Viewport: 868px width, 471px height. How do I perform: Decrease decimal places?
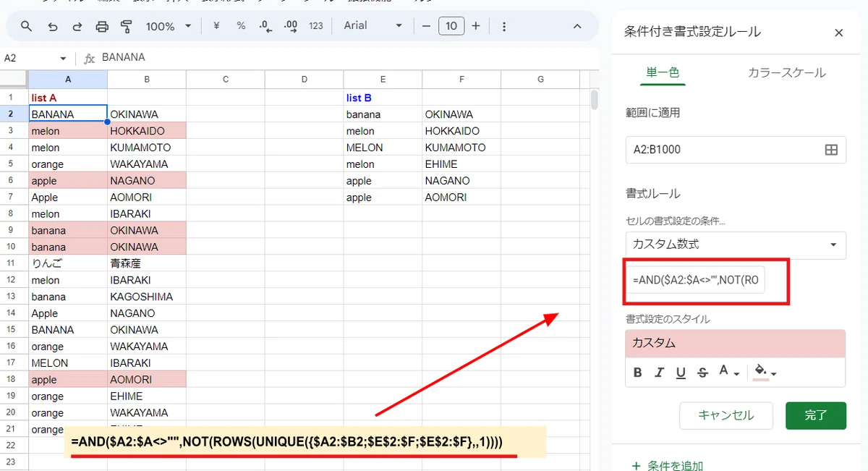click(x=265, y=26)
